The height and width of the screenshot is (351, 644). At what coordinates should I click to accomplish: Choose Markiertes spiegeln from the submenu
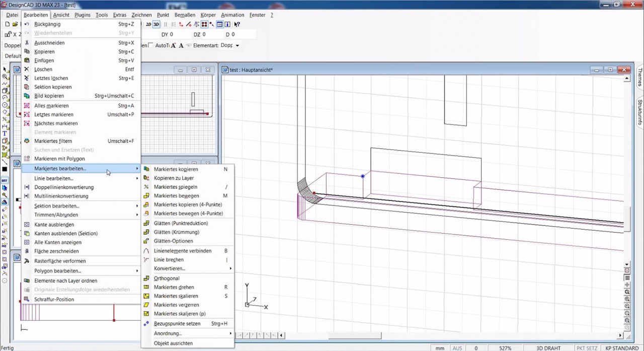(176, 187)
